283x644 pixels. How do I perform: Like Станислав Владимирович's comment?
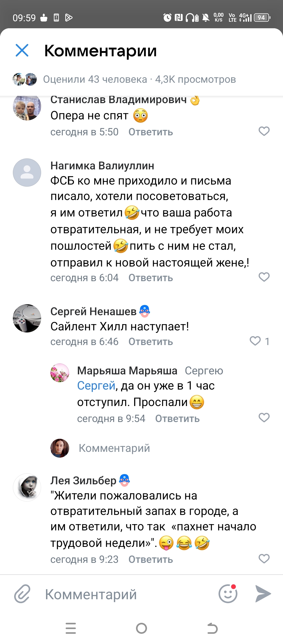point(264,131)
